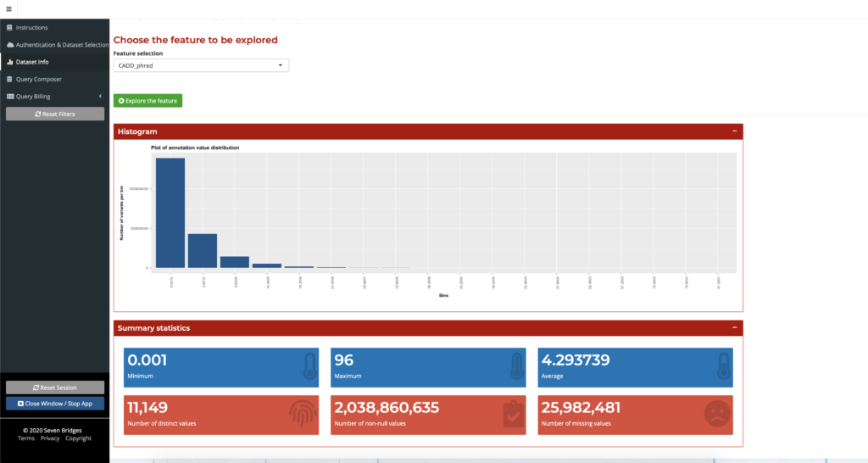Click the thermometer icon in Maximum card
Viewport: 868px width, 463px height.
514,367
